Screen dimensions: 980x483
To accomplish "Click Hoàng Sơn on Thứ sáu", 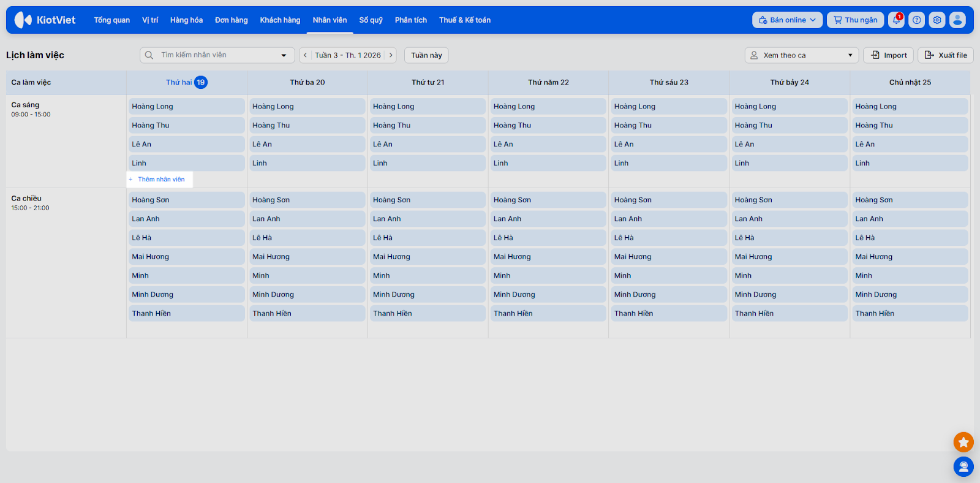I will [x=669, y=200].
